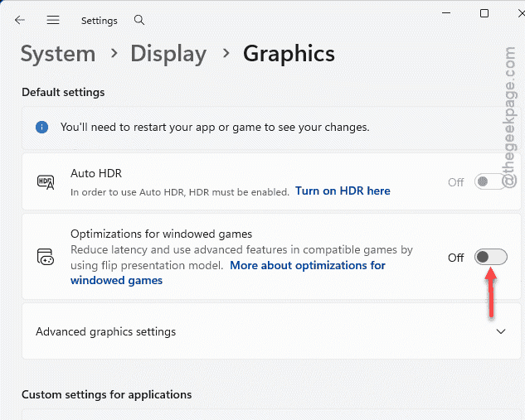Click the windowed games controller icon
Image resolution: width=525 pixels, height=420 pixels.
click(45, 257)
